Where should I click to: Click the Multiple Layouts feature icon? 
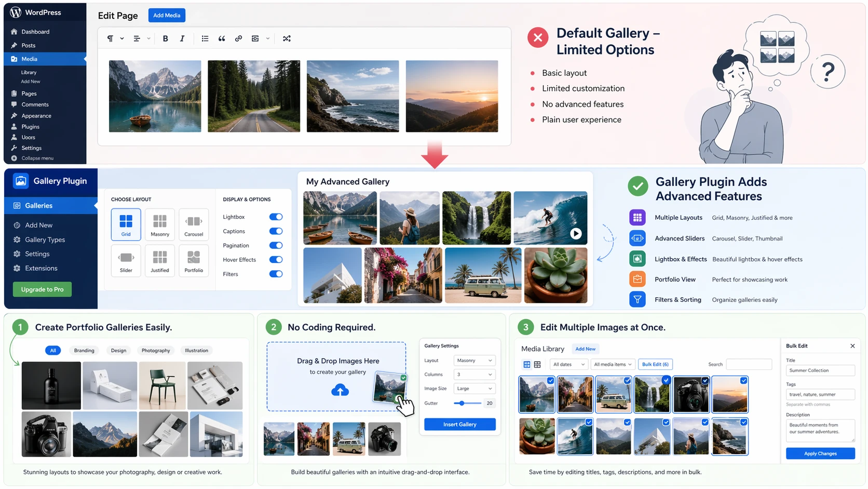pyautogui.click(x=637, y=218)
